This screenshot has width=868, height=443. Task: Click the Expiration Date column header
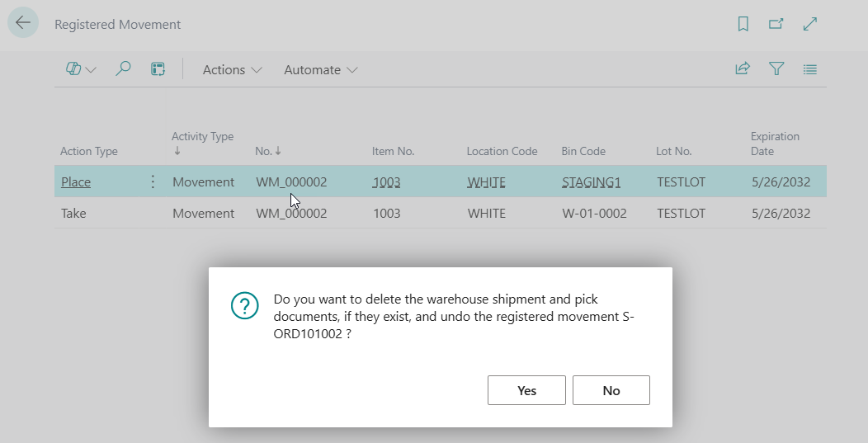coord(775,144)
